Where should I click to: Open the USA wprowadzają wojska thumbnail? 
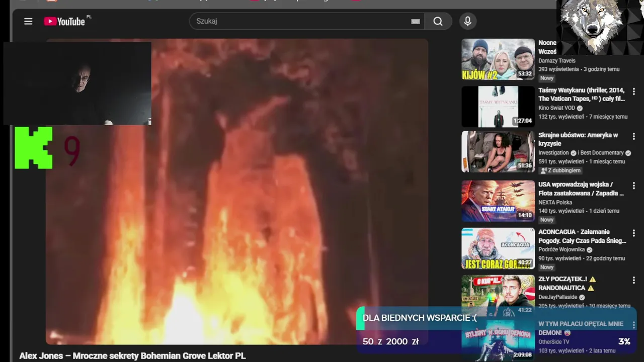click(498, 201)
